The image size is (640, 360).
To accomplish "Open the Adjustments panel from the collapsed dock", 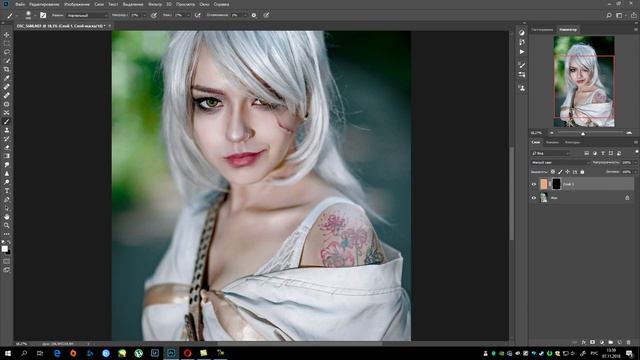I will [522, 32].
